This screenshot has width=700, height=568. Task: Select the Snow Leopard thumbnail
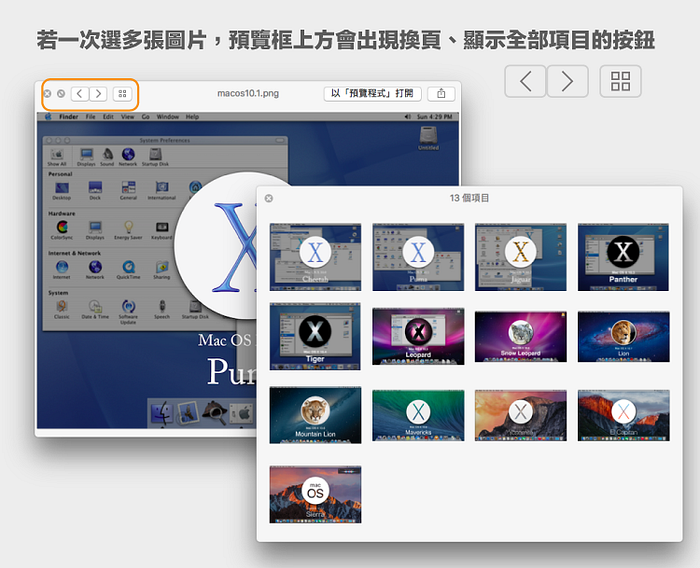[521, 336]
